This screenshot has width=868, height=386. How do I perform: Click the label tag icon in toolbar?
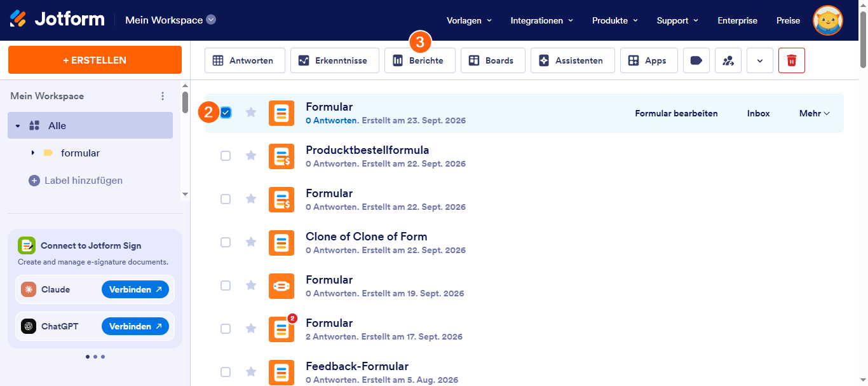[696, 60]
